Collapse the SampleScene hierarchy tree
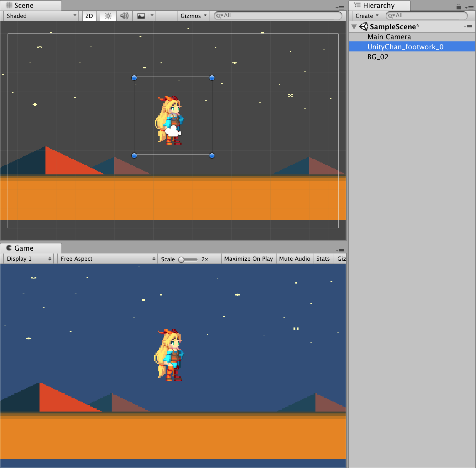 point(354,27)
